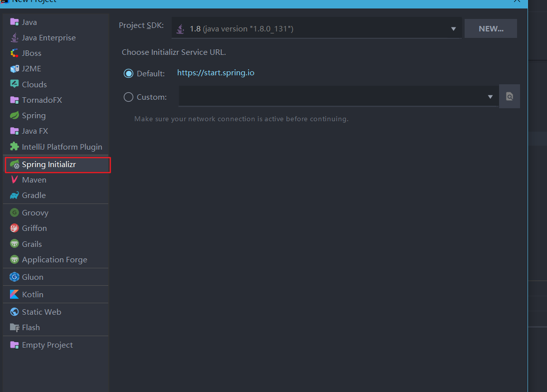Click the Java folder icon
The image size is (547, 392).
tap(14, 22)
